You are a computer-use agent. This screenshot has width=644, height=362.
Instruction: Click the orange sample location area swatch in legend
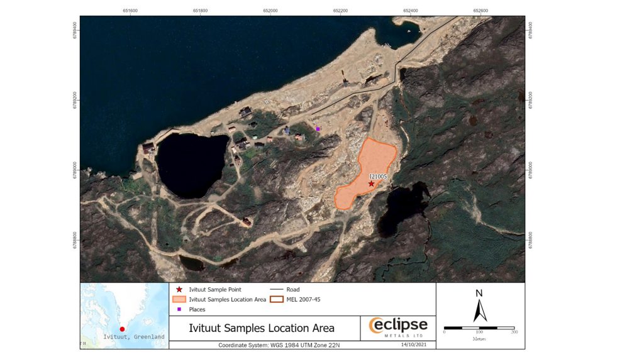179,299
